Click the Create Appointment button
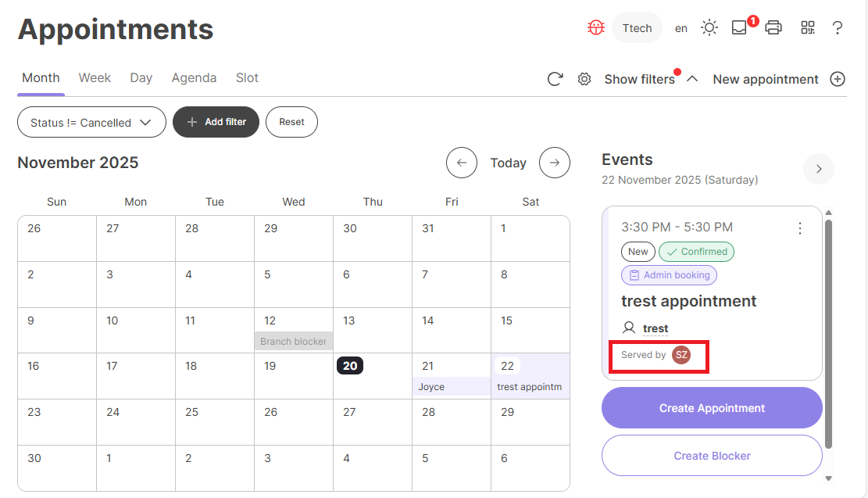 (712, 408)
